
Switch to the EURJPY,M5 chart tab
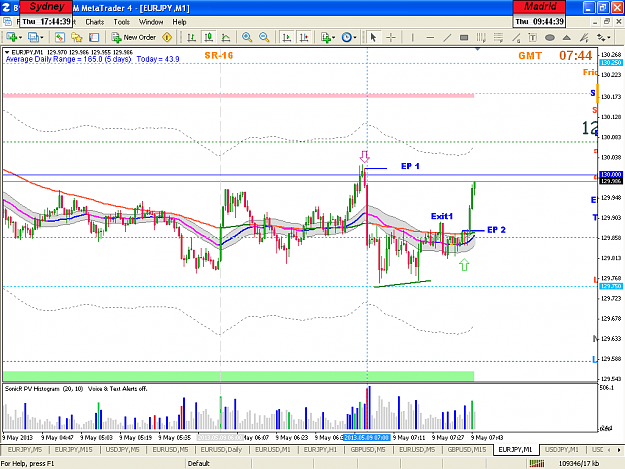(25, 449)
